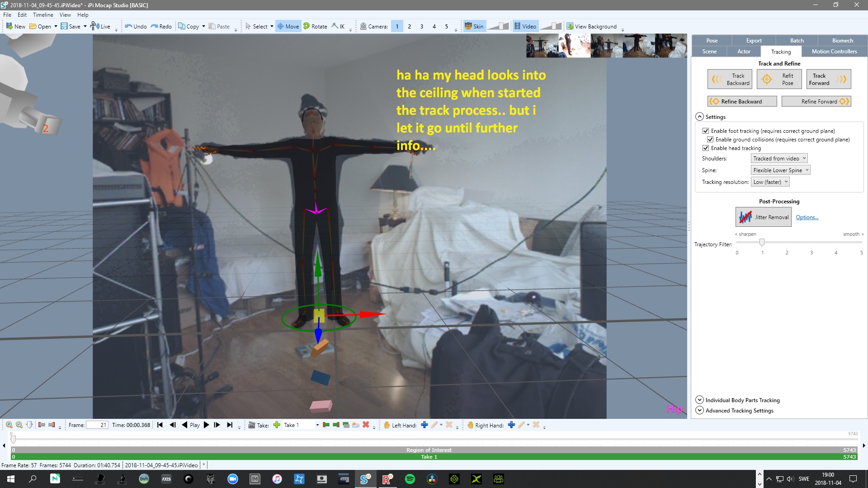Switch to the Export tab
868x488 pixels.
tap(754, 40)
